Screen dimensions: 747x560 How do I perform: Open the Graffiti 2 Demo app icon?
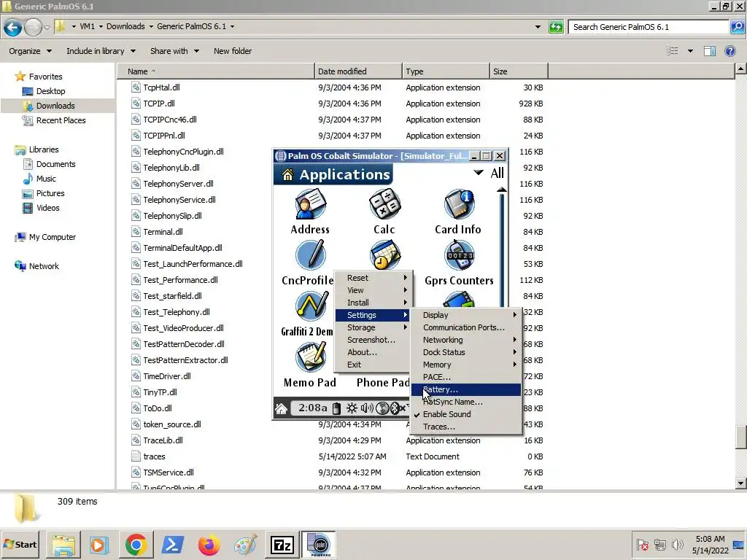(311, 306)
